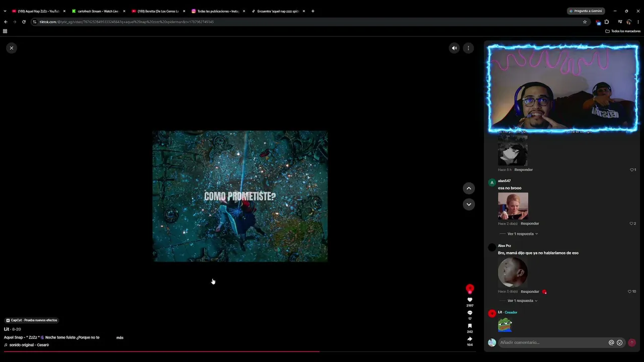Image resolution: width=644 pixels, height=362 pixels.
Task: Open the image in Alex Prz's comment
Action: [513, 273]
